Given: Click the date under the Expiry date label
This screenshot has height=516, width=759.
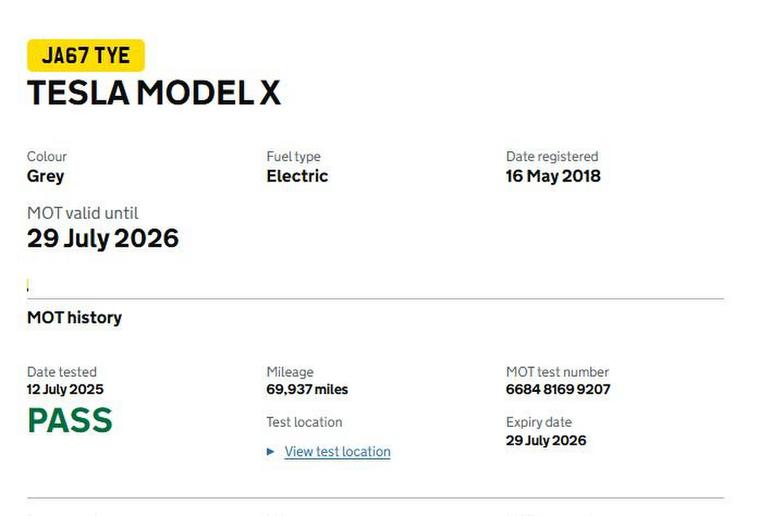Looking at the screenshot, I should [x=546, y=441].
